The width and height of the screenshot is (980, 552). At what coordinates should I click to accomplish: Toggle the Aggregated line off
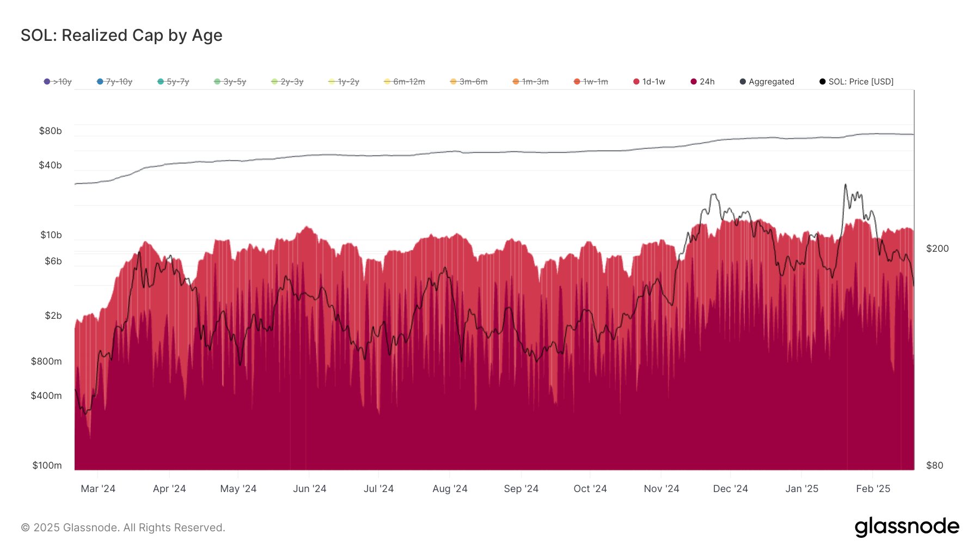coord(767,82)
